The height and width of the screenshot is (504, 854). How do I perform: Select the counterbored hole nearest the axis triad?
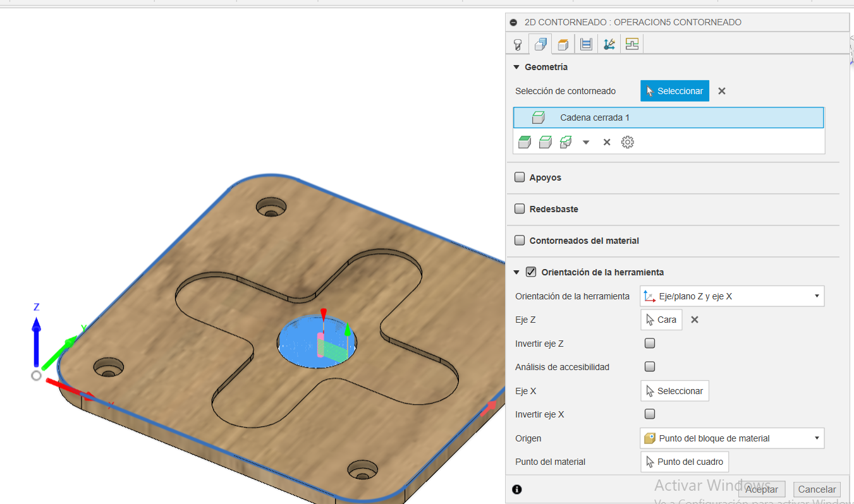tap(109, 367)
